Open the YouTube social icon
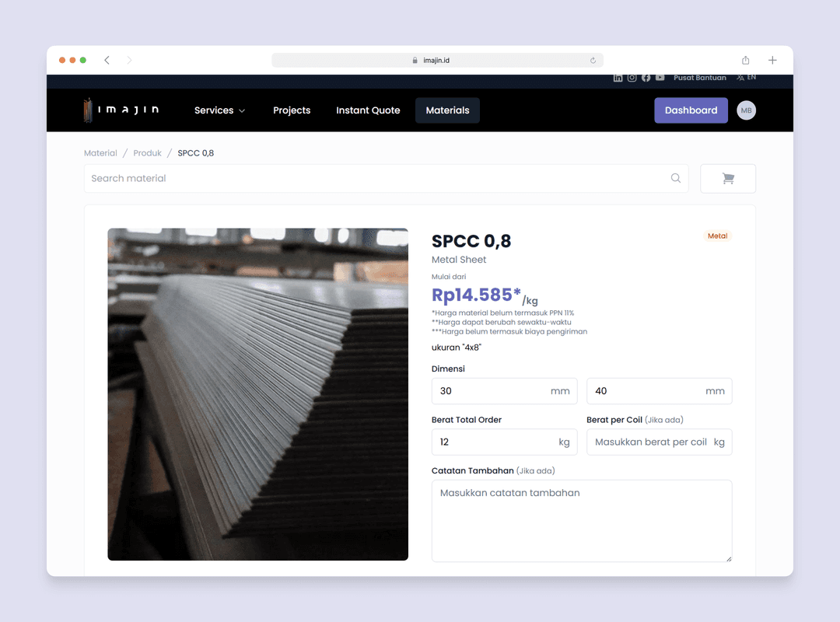Viewport: 840px width, 622px height. (x=660, y=78)
